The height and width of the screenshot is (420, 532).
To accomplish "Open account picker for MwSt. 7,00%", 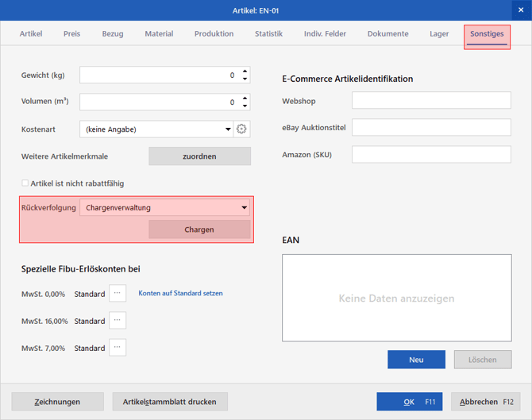I will (x=118, y=348).
